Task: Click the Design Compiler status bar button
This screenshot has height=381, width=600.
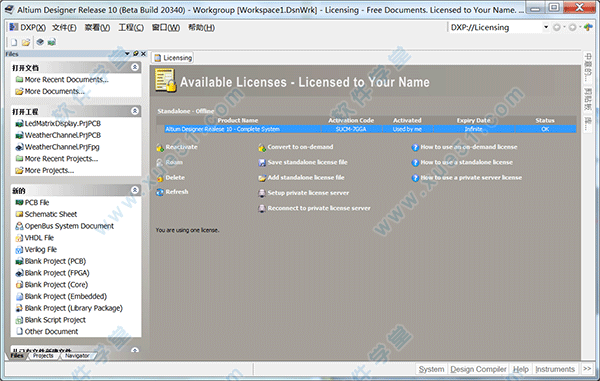Action: click(x=478, y=369)
